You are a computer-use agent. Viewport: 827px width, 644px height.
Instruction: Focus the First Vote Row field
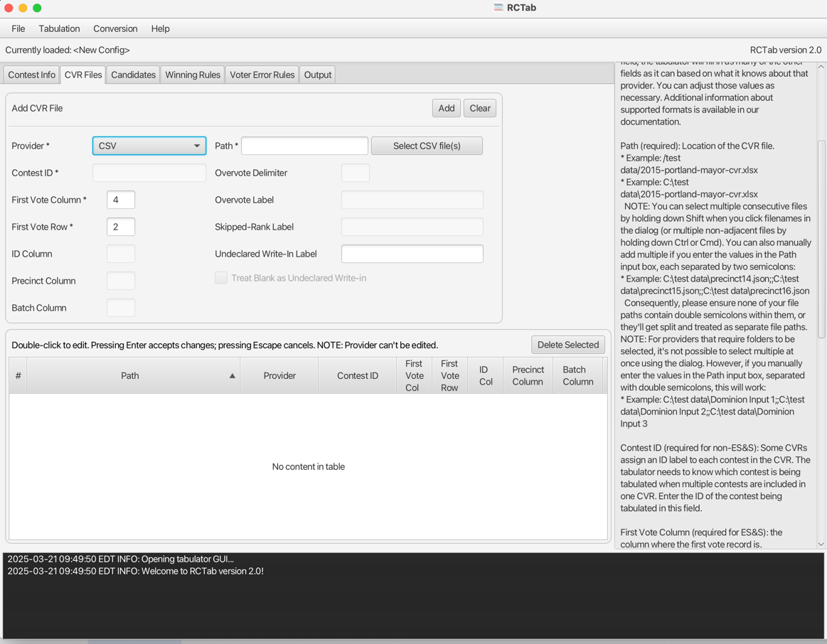[121, 227]
